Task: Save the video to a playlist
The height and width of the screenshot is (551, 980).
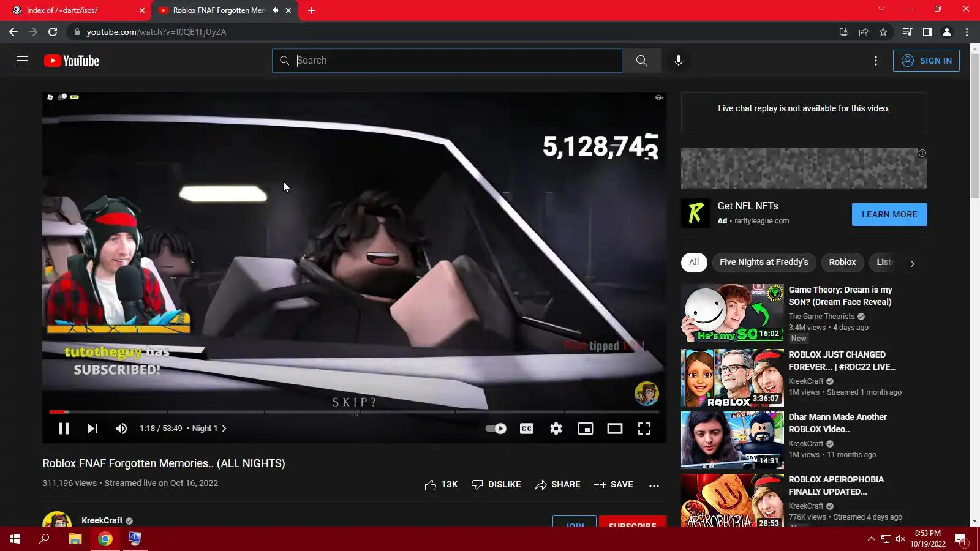Action: pos(613,485)
